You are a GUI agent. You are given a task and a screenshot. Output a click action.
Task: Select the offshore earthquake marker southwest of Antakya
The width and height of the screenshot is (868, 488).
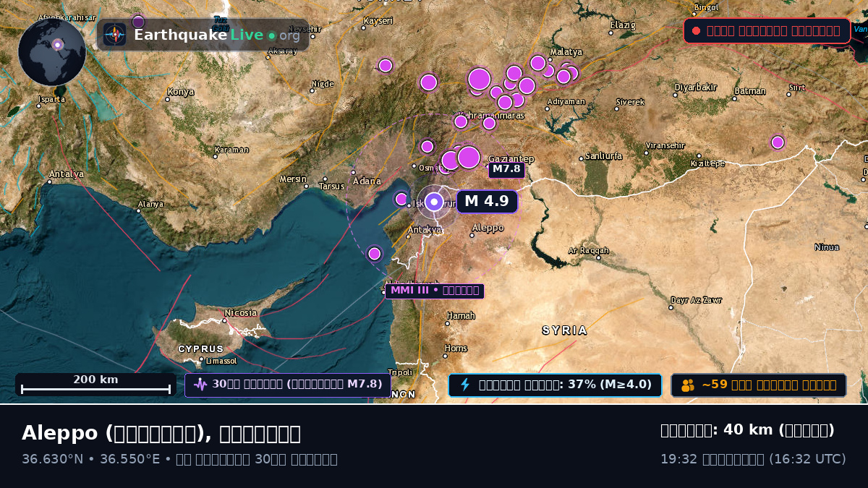[375, 254]
